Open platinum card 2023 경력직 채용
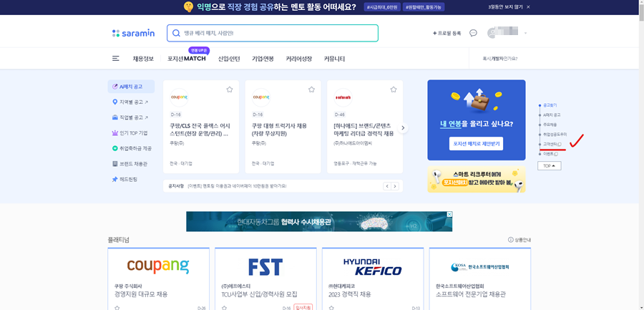Viewport: 644px width, 310px height. coord(373,278)
